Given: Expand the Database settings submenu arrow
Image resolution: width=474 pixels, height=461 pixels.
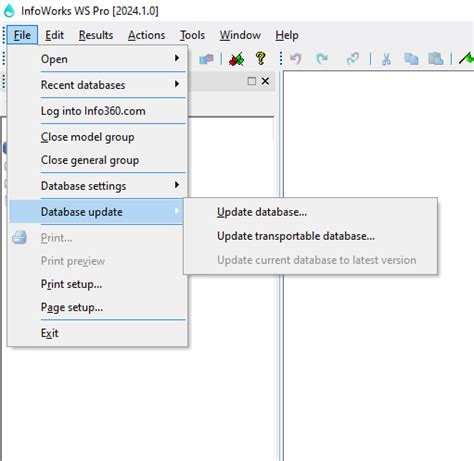Looking at the screenshot, I should 177,185.
